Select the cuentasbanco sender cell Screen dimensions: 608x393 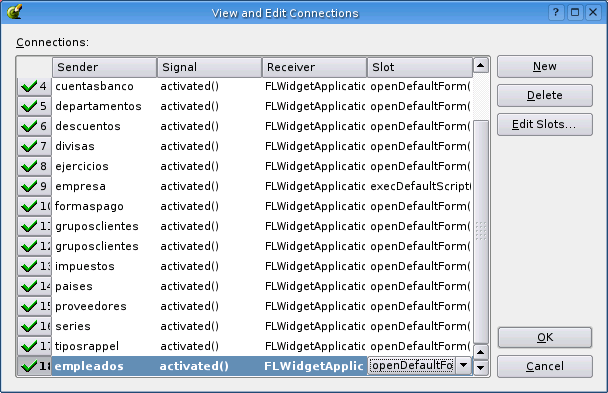point(105,86)
